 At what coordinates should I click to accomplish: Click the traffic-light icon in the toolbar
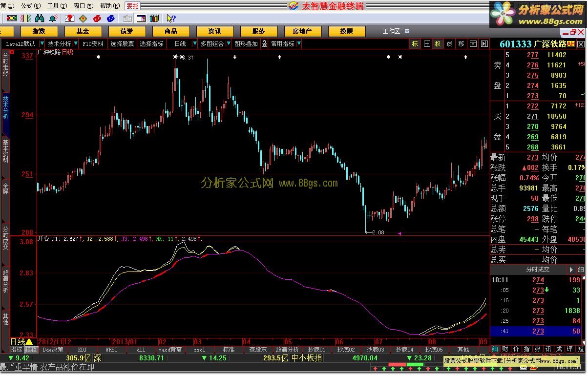12,18
